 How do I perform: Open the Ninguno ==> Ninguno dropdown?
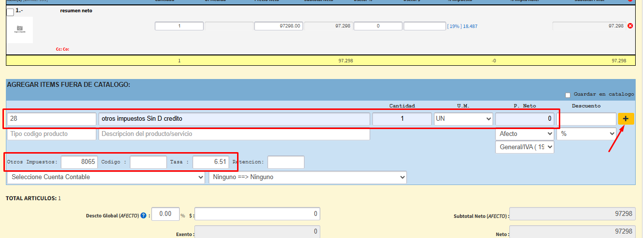click(x=308, y=177)
